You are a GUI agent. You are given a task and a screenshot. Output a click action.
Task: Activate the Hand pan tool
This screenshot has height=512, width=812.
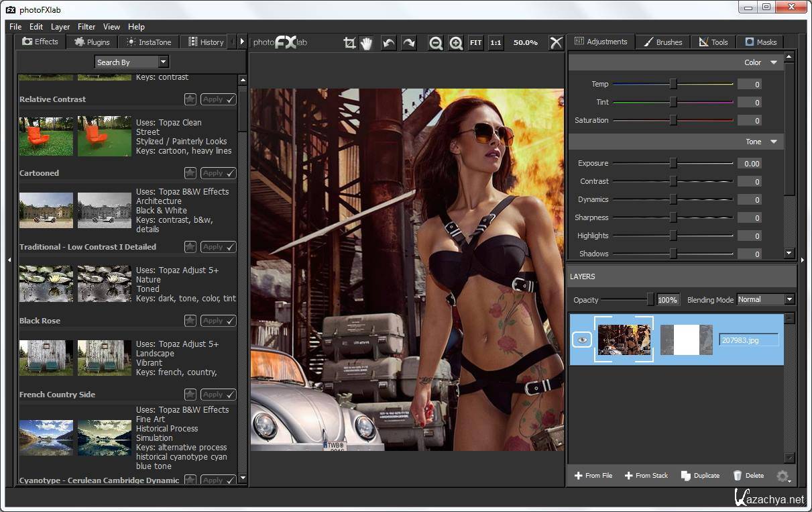tap(366, 43)
